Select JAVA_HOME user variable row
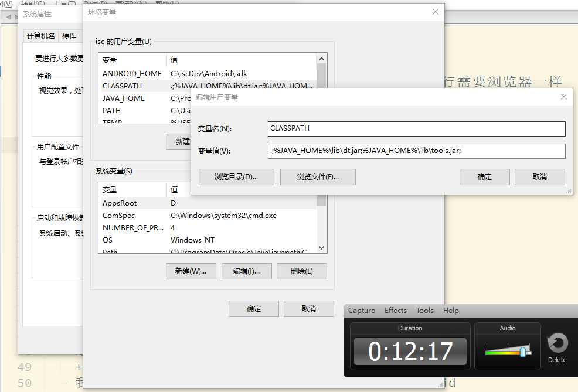The width and height of the screenshot is (578, 392). 145,98
